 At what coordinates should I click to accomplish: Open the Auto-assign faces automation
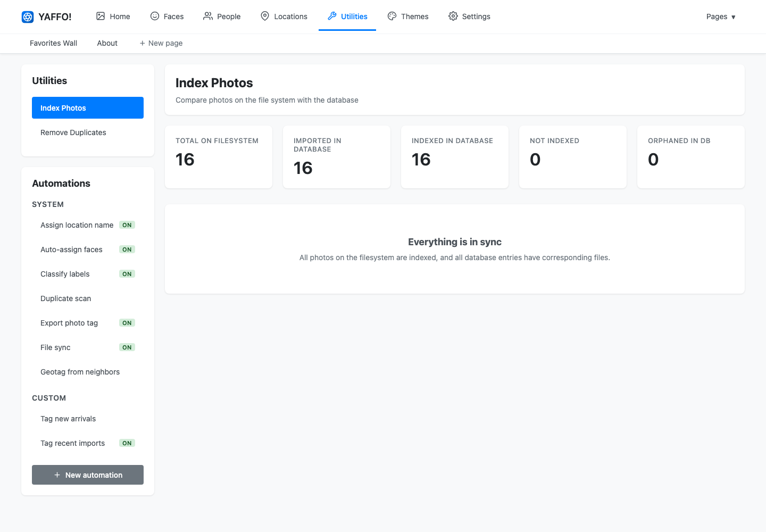pyautogui.click(x=88, y=250)
